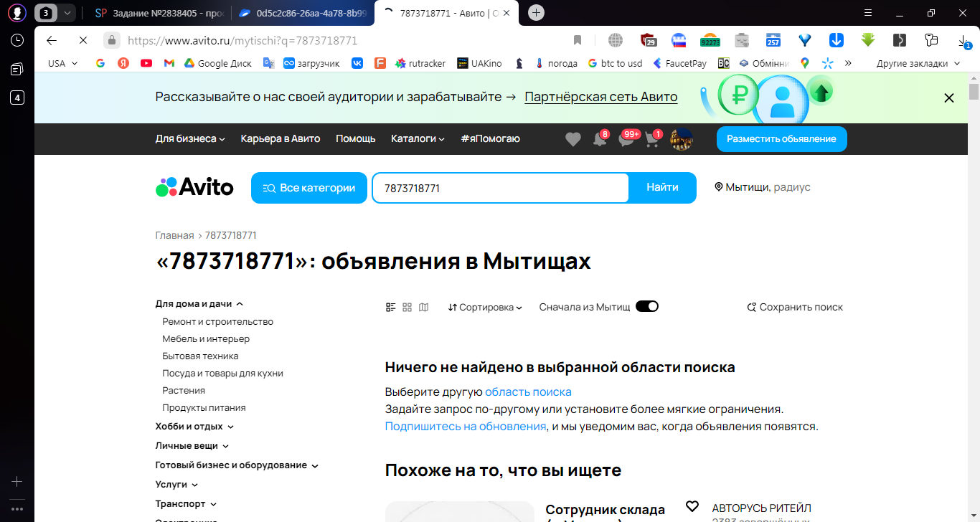Viewport: 980px width, 522px height.
Task: Open Avito messages icon with 99+ badge
Action: [627, 139]
